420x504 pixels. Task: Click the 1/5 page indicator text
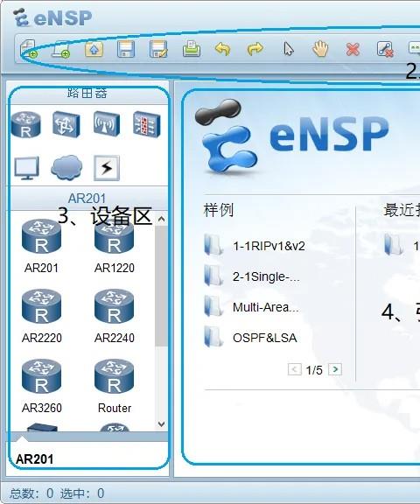pyautogui.click(x=314, y=370)
